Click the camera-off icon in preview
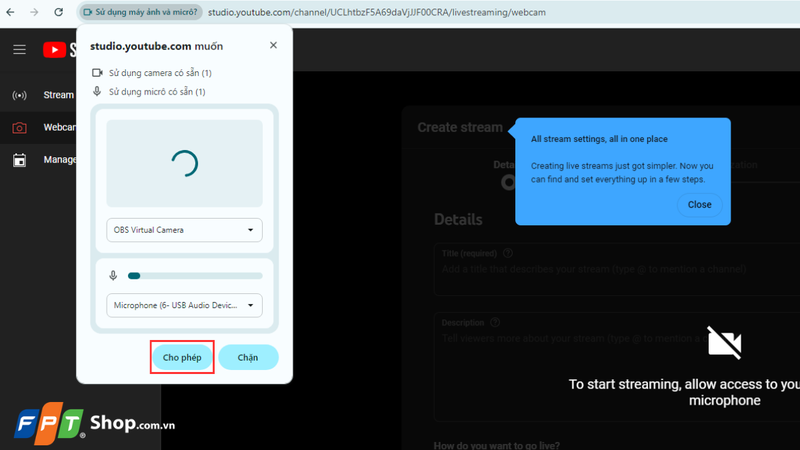This screenshot has height=450, width=800. 724,343
